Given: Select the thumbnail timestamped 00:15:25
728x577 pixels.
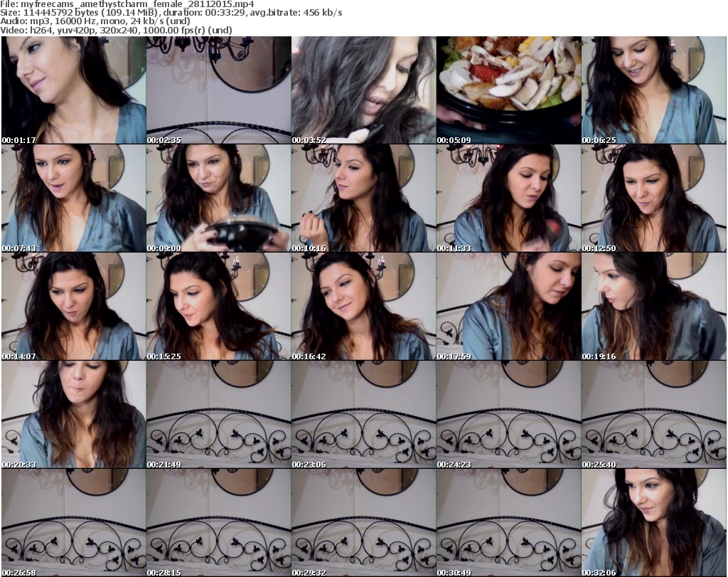Looking at the screenshot, I should (219, 307).
